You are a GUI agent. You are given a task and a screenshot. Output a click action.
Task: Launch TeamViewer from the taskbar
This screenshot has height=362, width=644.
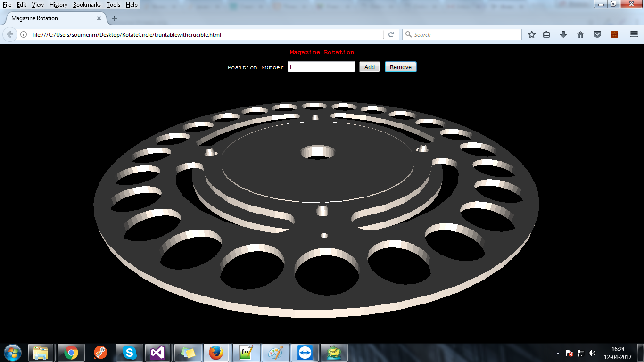pyautogui.click(x=304, y=352)
